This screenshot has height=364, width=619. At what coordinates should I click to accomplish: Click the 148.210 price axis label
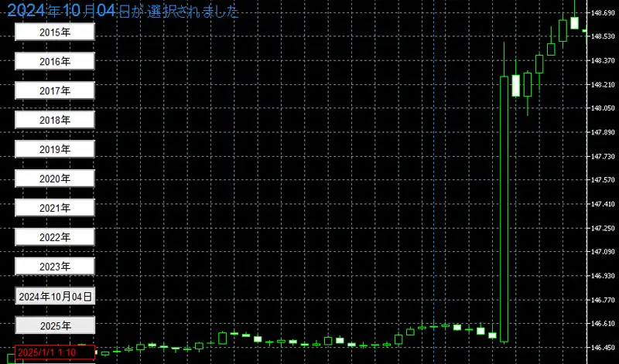click(x=603, y=85)
